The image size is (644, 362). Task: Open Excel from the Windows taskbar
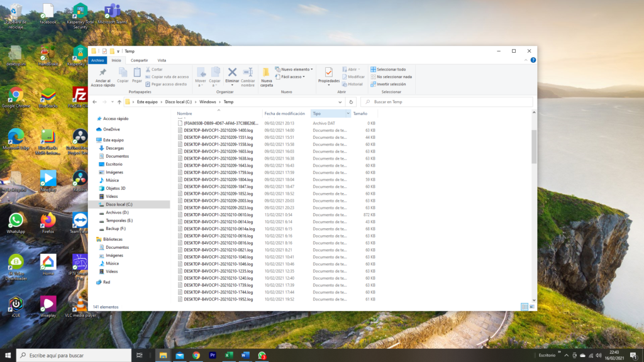tap(229, 356)
